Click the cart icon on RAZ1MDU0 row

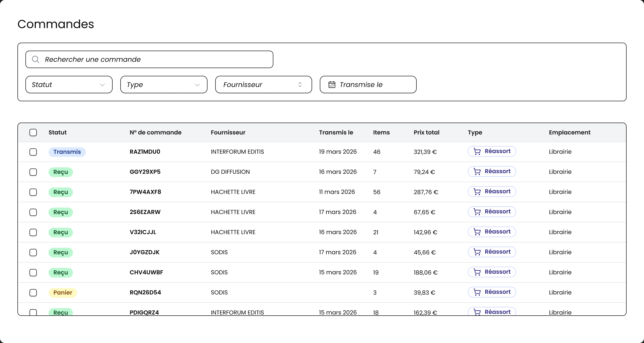pyautogui.click(x=477, y=151)
